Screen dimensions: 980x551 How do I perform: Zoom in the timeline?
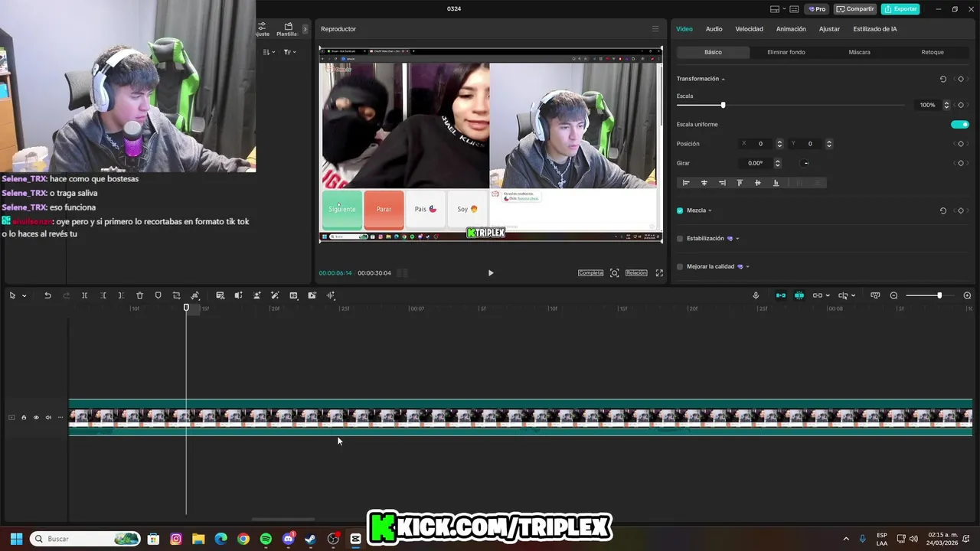967,295
